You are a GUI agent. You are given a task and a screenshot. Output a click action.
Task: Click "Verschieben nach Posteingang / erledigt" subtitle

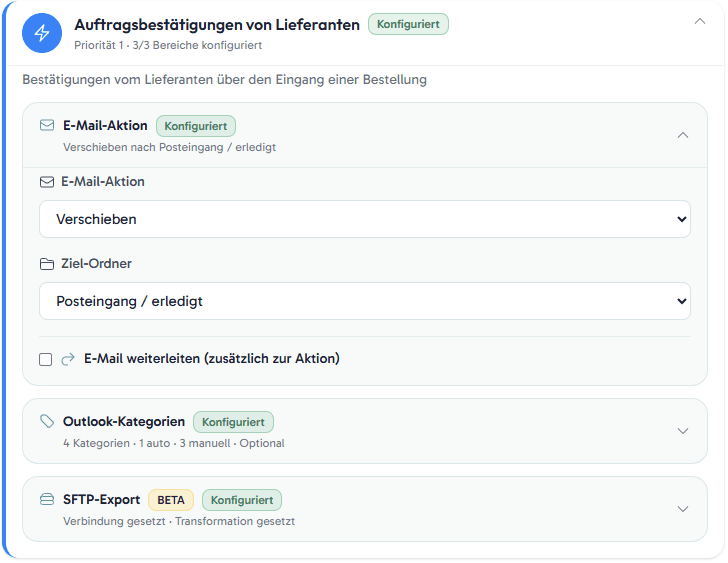click(169, 147)
